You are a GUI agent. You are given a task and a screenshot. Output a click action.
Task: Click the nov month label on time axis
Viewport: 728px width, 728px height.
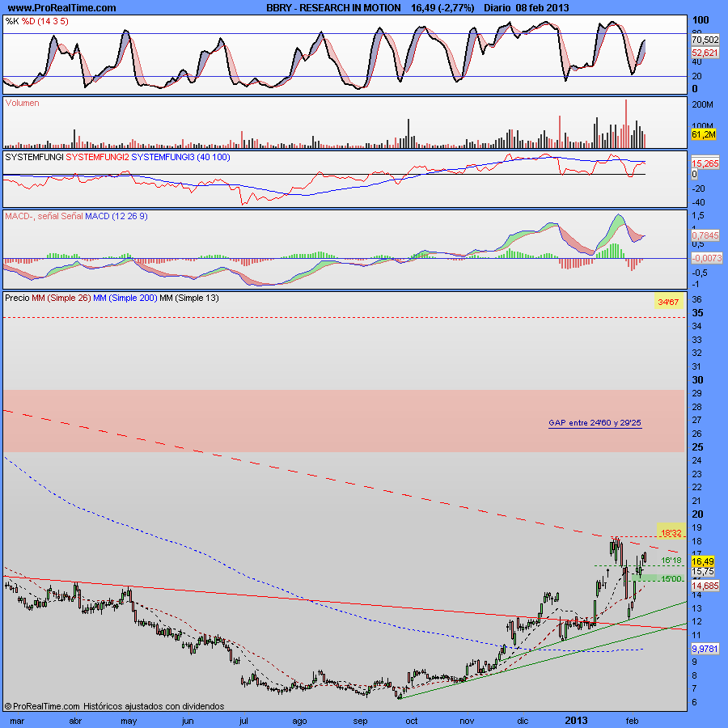coord(467,721)
